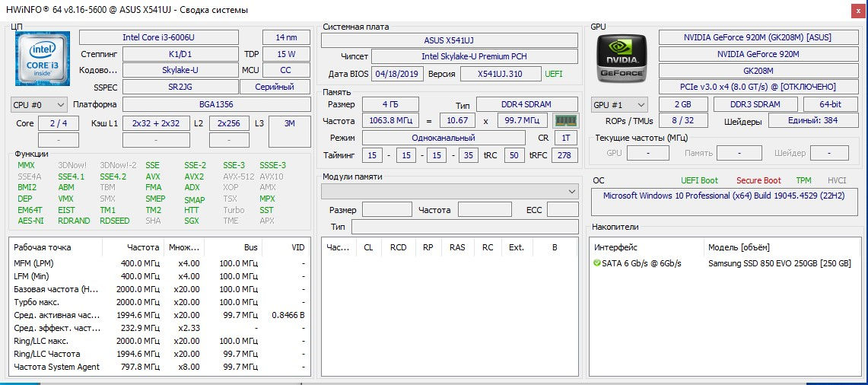Select the K1/D1 stepping value
Viewport: 868px width, 385px height.
tap(180, 54)
